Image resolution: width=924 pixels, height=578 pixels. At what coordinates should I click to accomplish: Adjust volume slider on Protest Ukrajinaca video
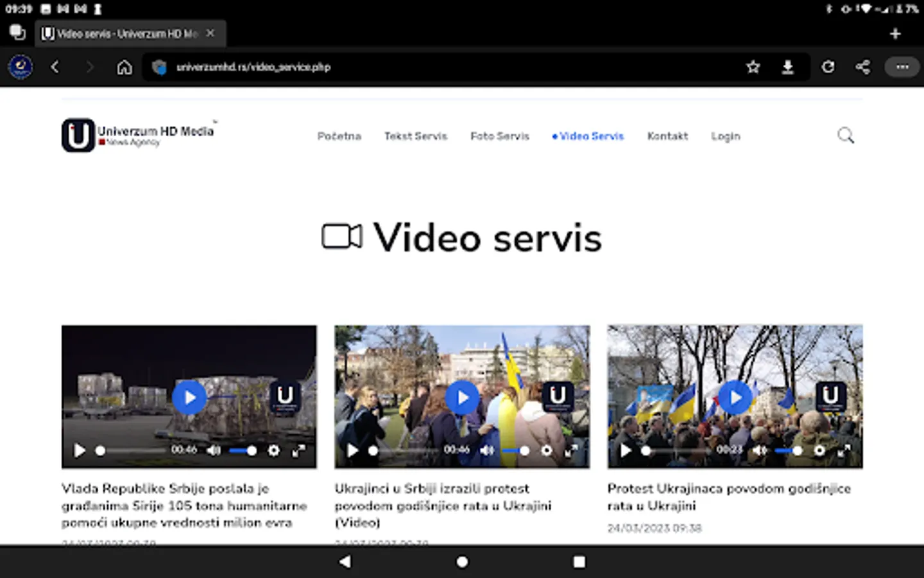[789, 450]
